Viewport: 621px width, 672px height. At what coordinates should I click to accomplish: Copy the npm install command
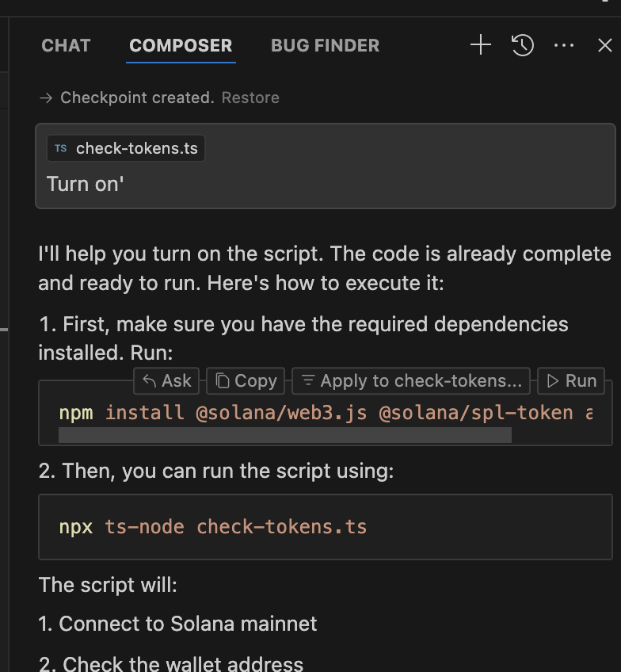coord(246,381)
